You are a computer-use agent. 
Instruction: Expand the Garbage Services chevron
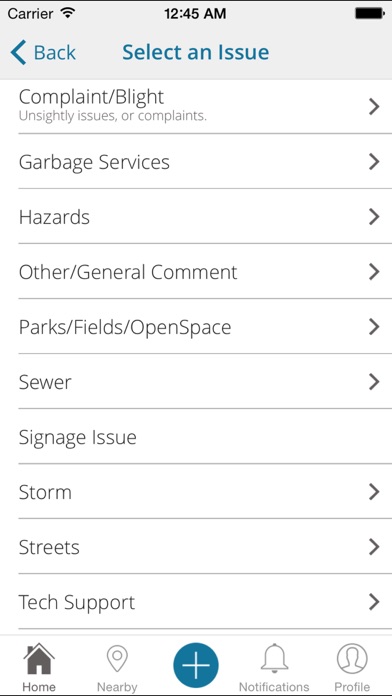[374, 162]
